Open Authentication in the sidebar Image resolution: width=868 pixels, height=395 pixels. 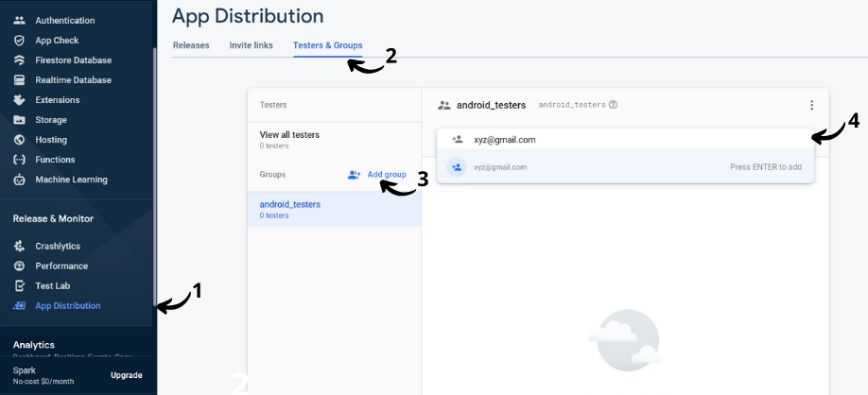point(64,21)
